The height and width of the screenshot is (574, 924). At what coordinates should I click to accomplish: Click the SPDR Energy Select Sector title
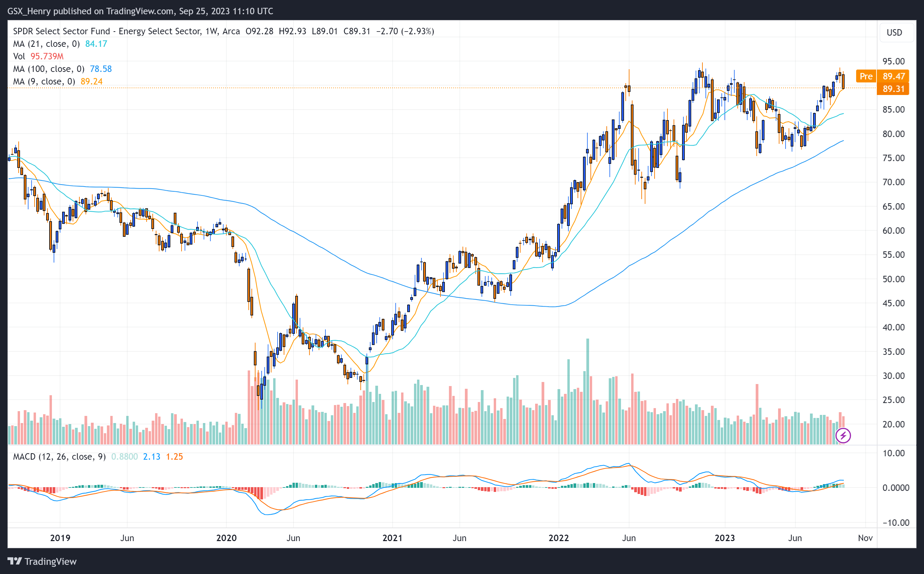pyautogui.click(x=106, y=31)
